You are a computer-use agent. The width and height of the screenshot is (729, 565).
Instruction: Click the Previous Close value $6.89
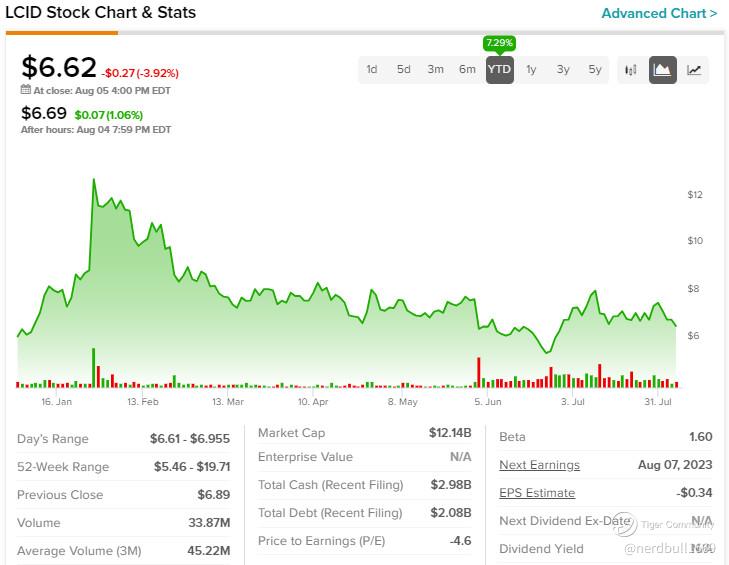213,494
